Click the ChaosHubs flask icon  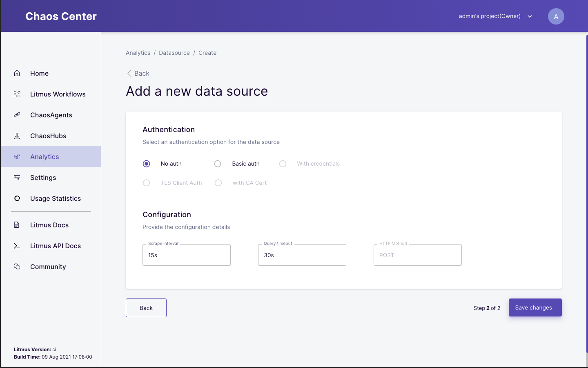pyautogui.click(x=17, y=136)
